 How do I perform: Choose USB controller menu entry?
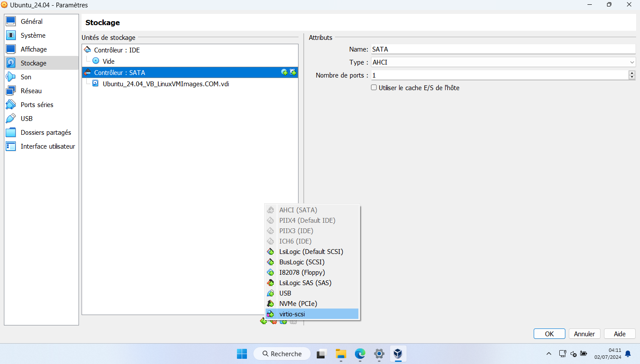pos(312,293)
